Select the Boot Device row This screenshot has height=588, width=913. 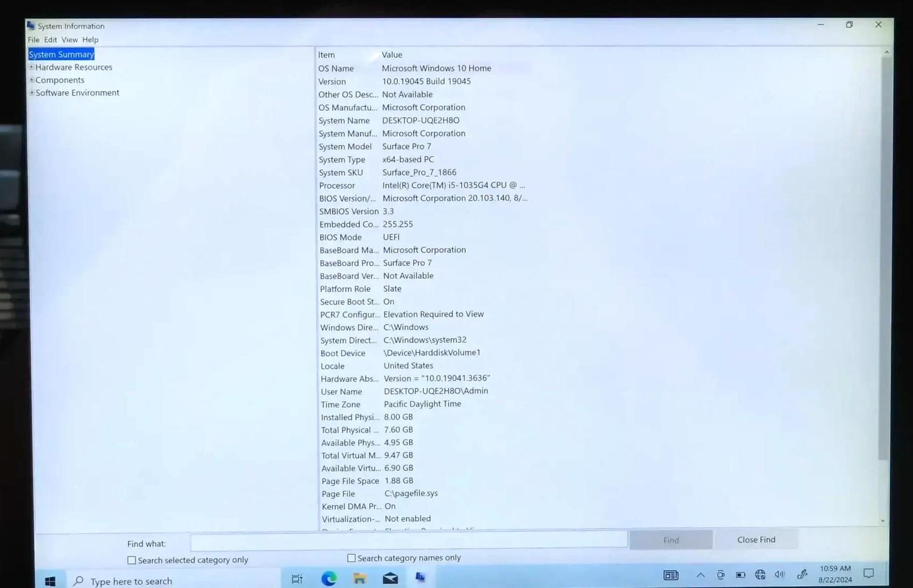point(401,353)
